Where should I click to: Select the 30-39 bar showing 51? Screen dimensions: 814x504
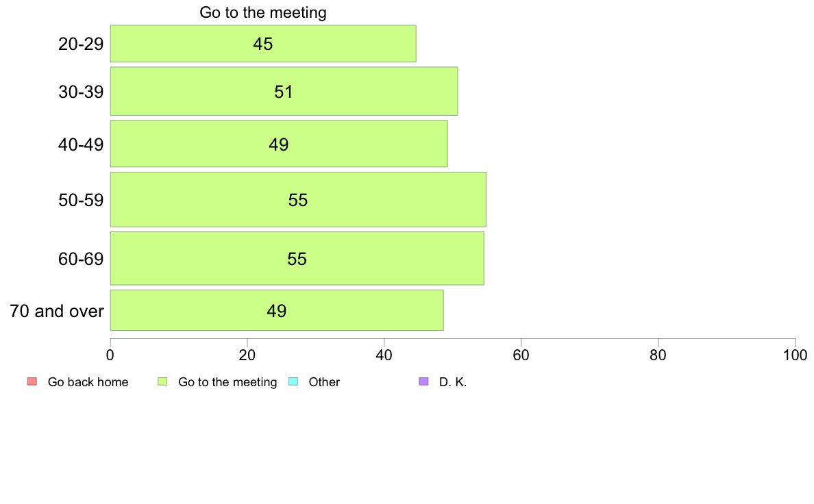284,91
